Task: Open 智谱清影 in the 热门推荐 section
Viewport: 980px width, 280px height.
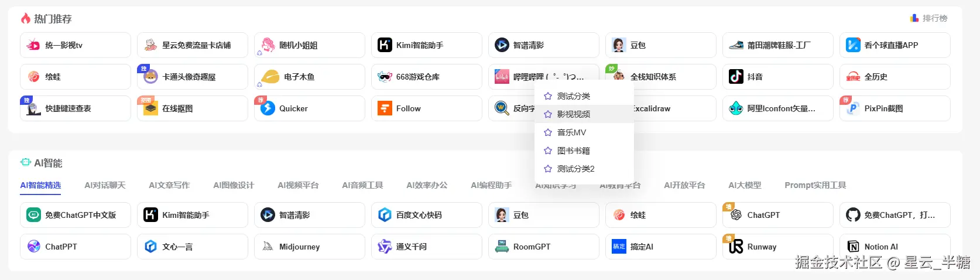Action: click(x=544, y=45)
